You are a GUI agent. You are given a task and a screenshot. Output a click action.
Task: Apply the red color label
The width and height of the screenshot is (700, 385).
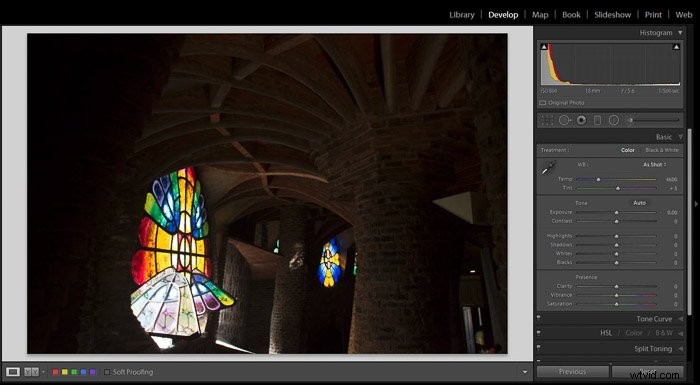pyautogui.click(x=55, y=372)
